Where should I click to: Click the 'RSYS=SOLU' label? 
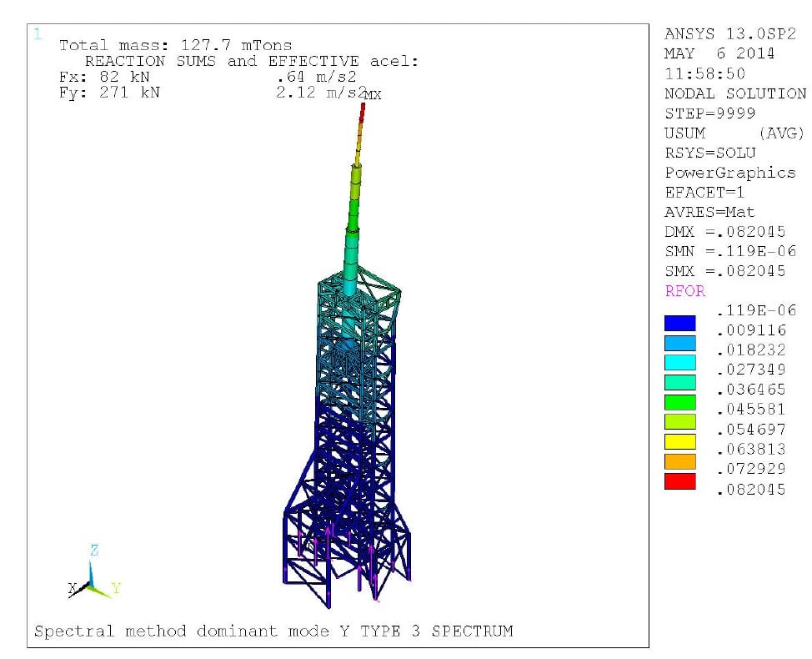tap(710, 153)
